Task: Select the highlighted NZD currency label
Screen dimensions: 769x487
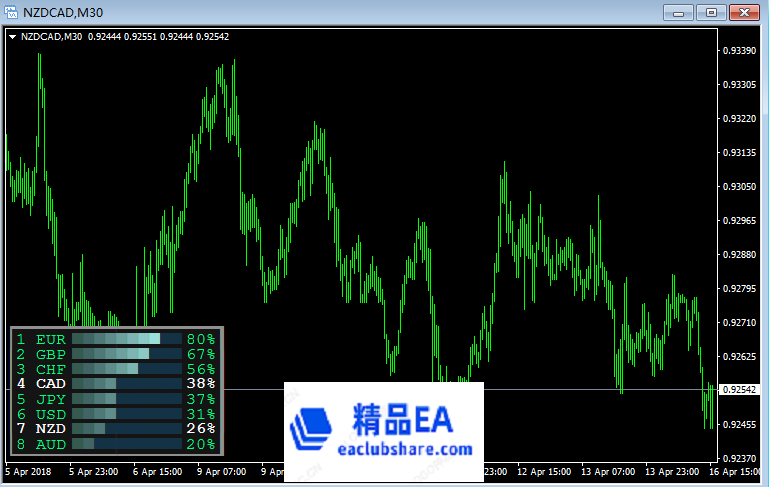Action: (50, 429)
